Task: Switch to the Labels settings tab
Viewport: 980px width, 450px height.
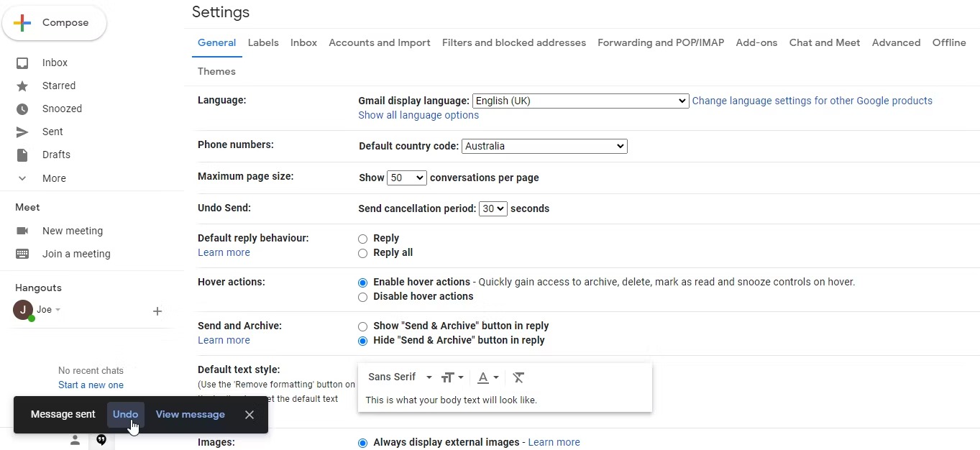Action: [x=263, y=42]
